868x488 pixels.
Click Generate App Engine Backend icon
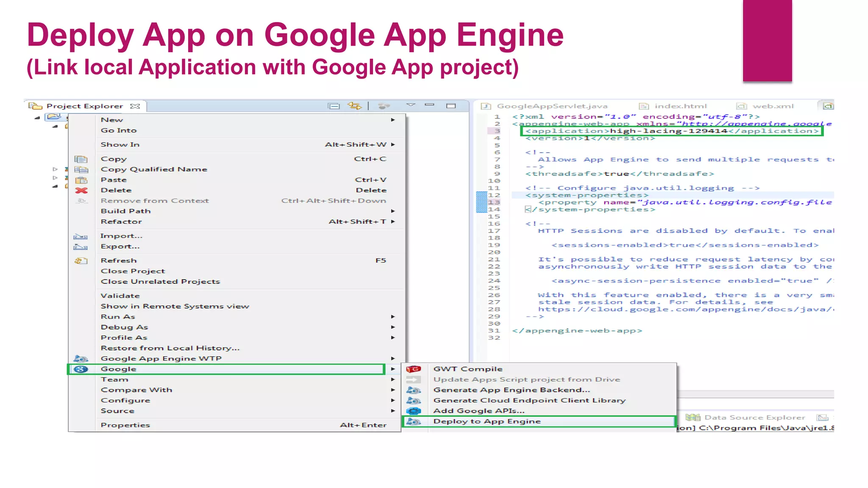pos(414,390)
